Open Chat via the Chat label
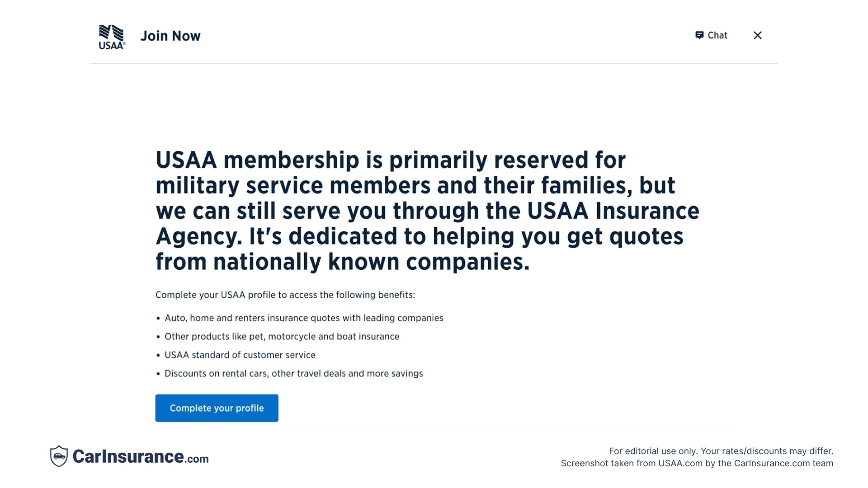The image size is (868, 488). [x=717, y=35]
